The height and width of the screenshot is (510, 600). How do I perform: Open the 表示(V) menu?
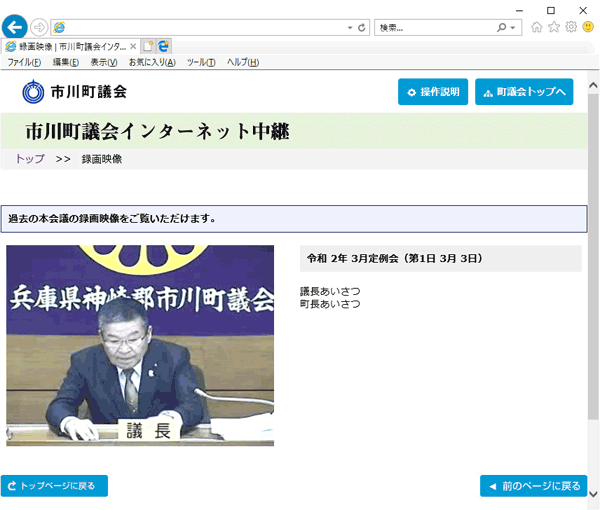coord(104,62)
